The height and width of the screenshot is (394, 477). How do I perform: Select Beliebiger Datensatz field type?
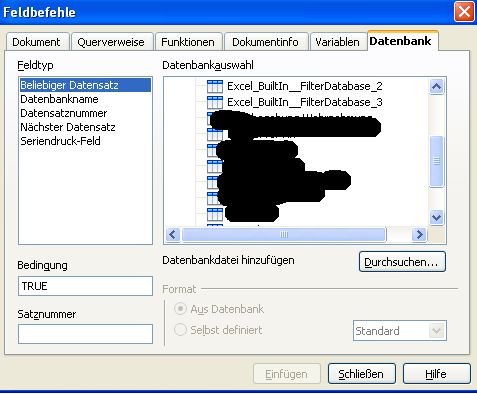(x=85, y=85)
